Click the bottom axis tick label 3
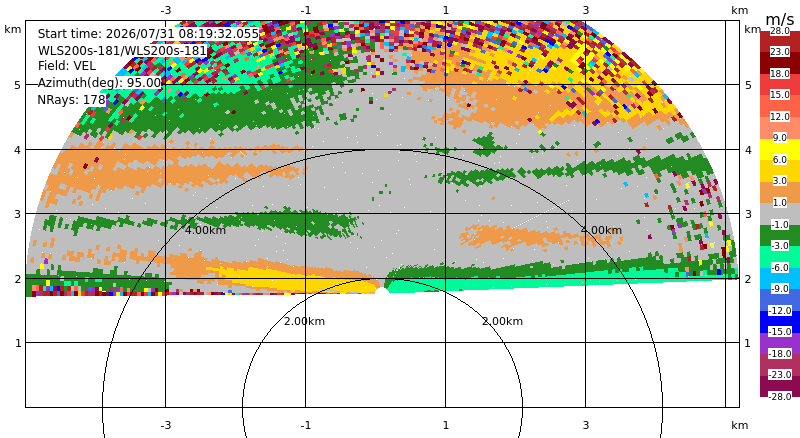 click(x=586, y=425)
